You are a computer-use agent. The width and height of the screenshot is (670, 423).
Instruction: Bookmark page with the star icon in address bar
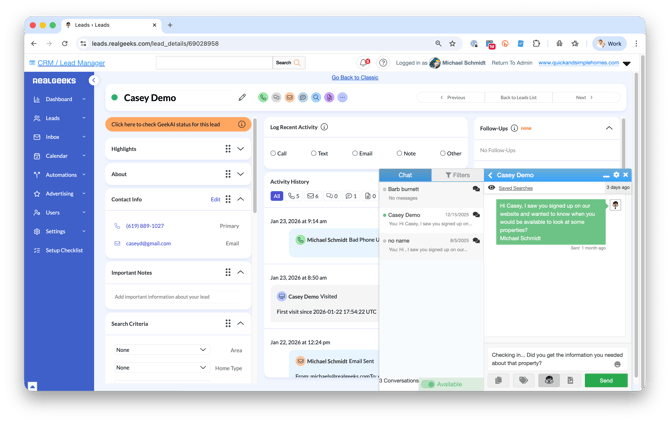pyautogui.click(x=453, y=44)
